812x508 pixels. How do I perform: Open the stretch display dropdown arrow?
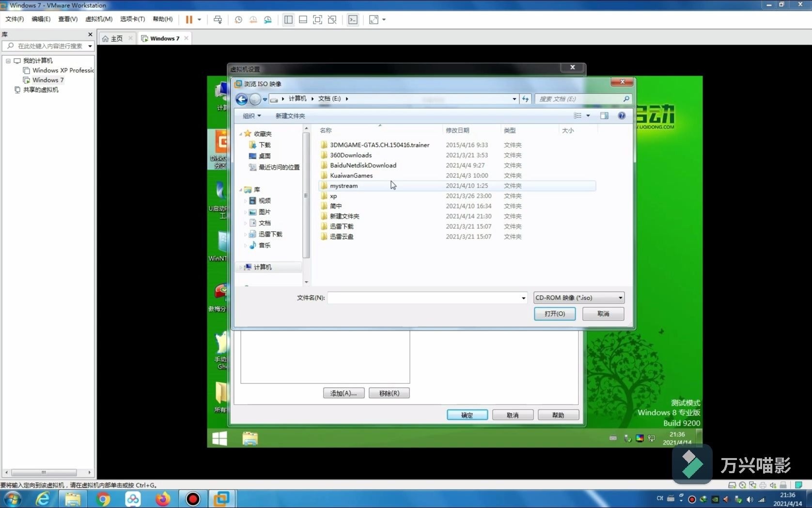click(x=384, y=19)
